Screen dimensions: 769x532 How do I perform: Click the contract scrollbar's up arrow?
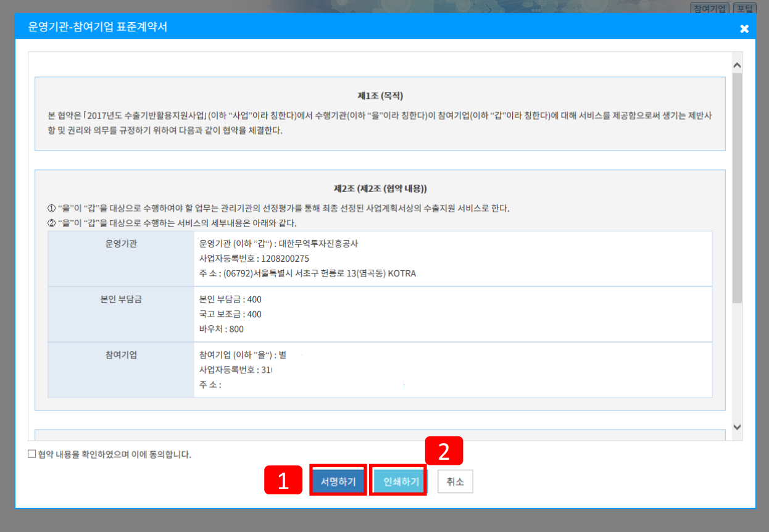tap(737, 65)
